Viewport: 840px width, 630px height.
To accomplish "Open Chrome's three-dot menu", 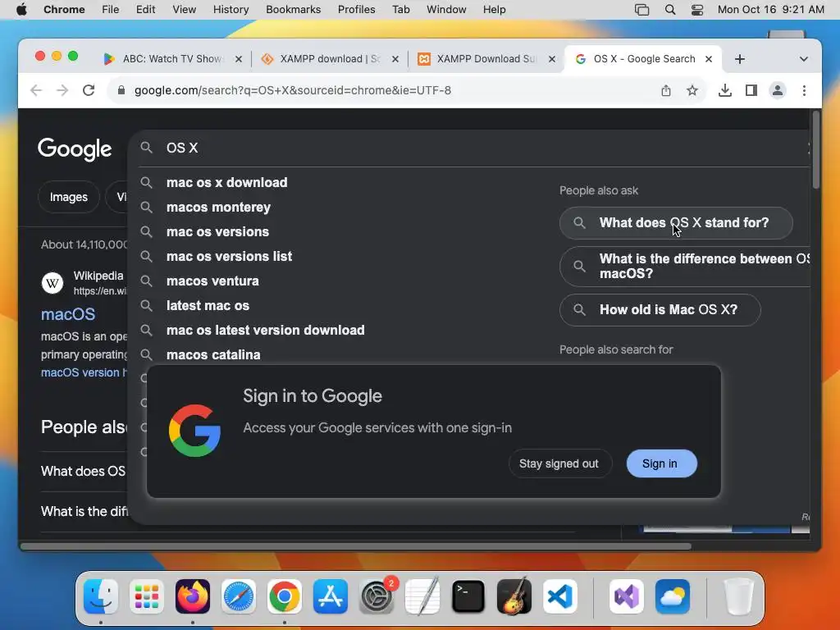I will (804, 90).
